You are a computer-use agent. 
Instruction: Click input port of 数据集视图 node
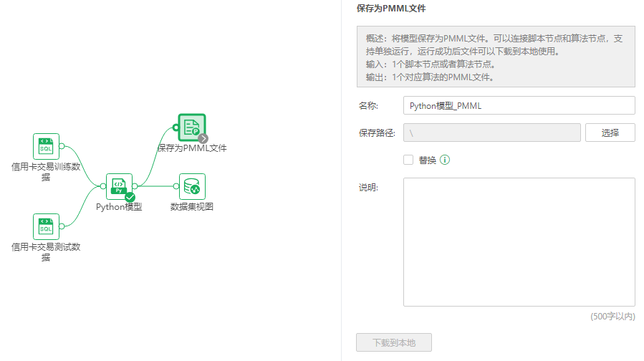point(176,186)
